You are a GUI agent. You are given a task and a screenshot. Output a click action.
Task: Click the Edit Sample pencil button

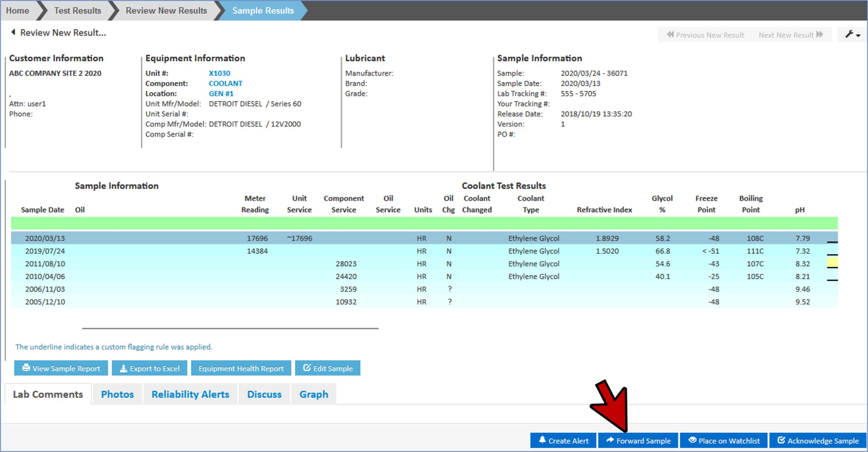328,368
